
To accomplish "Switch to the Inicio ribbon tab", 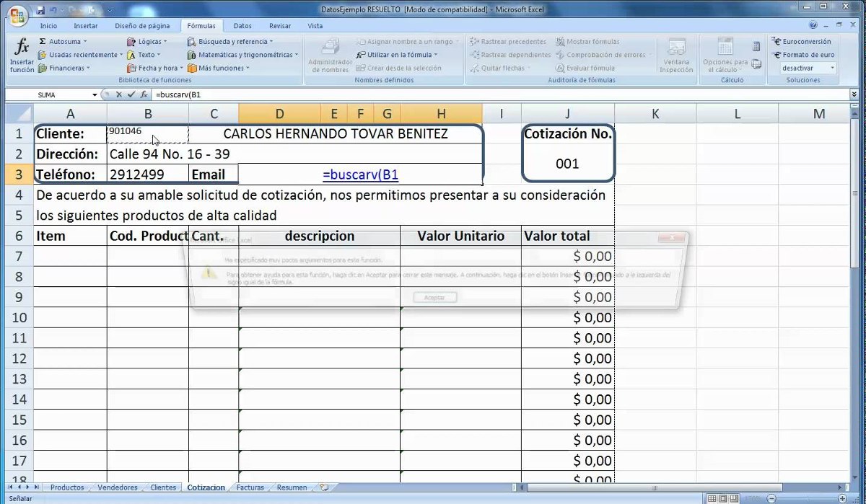I will coord(49,25).
